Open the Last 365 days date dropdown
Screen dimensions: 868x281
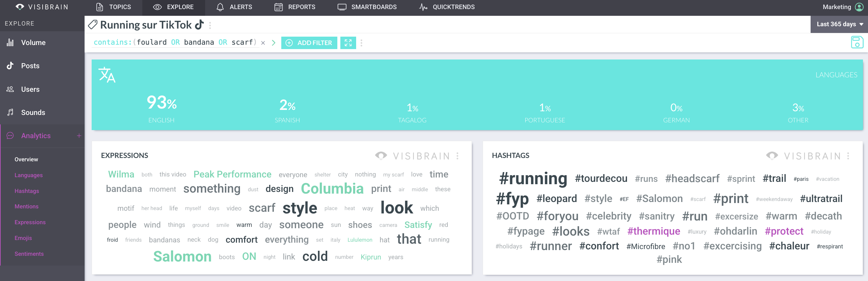(x=839, y=24)
